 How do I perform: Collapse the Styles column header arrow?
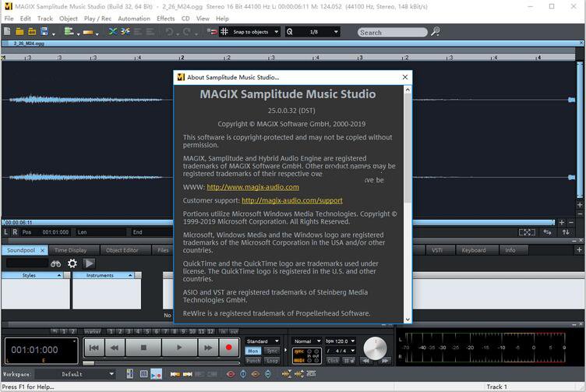tap(59, 275)
